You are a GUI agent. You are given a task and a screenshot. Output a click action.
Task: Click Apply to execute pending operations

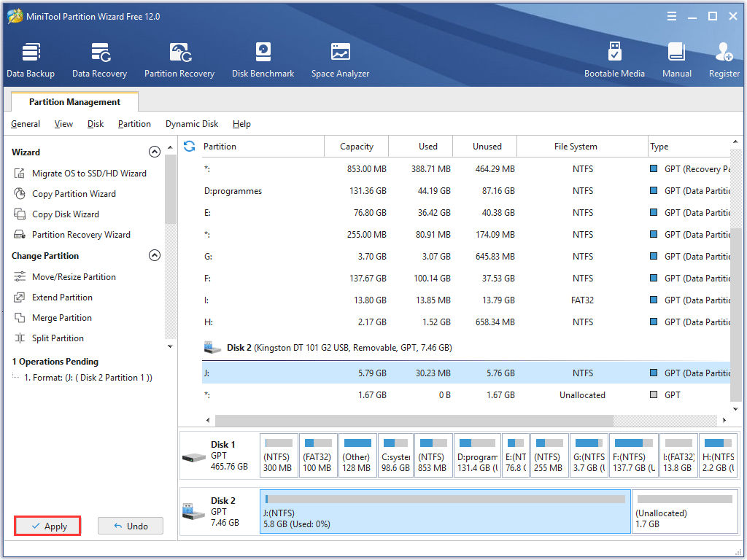(47, 526)
